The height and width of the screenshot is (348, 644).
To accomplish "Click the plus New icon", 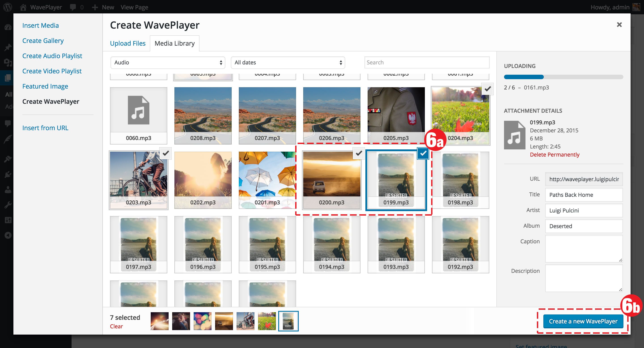I will pos(95,8).
